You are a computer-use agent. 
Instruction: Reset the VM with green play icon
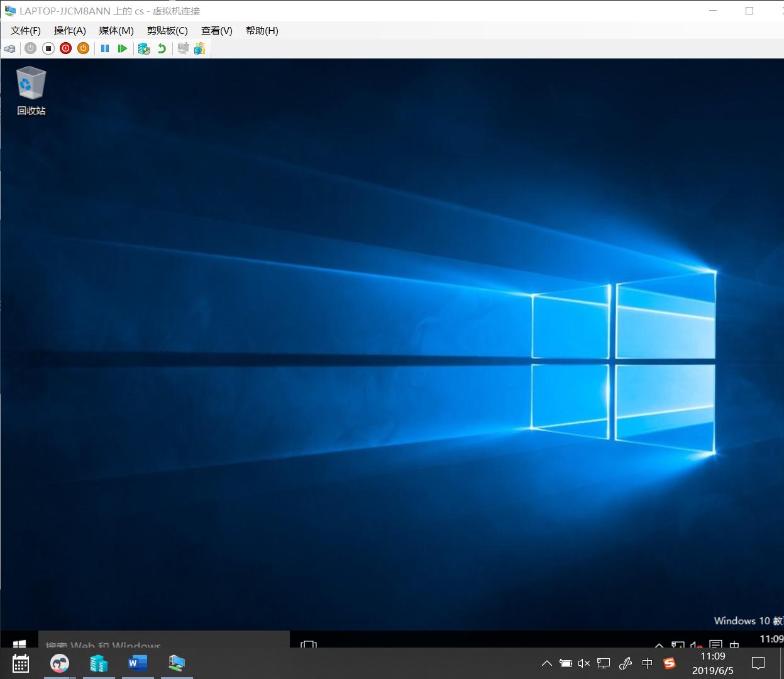click(x=123, y=48)
